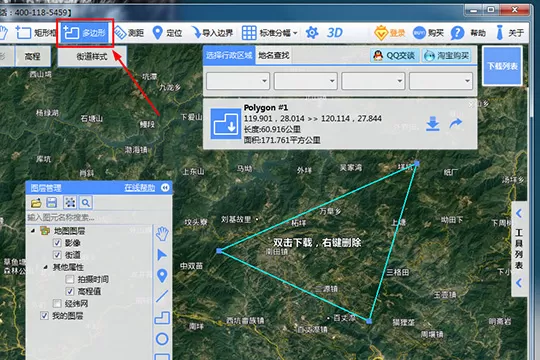
Task: Switch to the 高程 map mode
Action: [33, 56]
